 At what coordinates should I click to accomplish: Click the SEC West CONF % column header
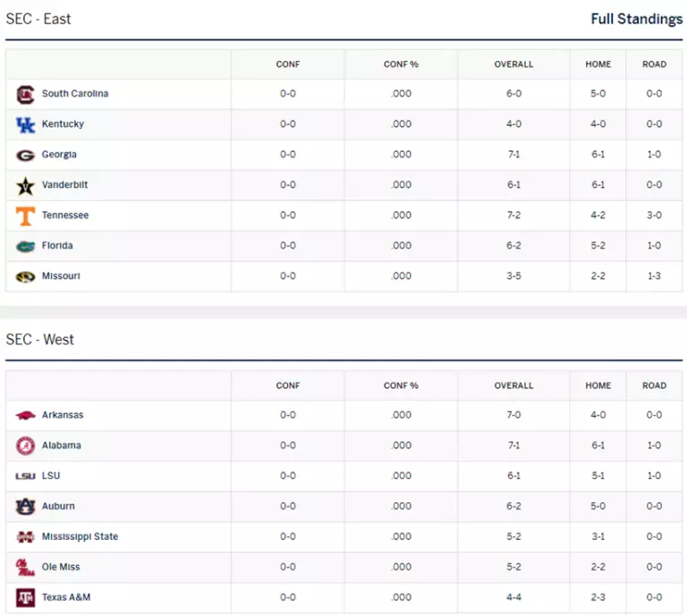coord(401,385)
